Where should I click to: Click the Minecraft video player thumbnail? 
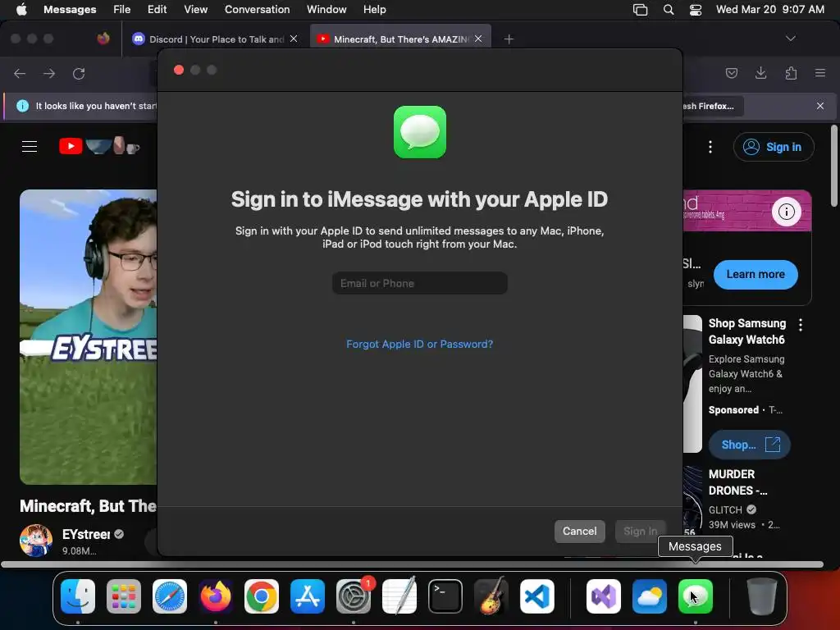pyautogui.click(x=89, y=336)
